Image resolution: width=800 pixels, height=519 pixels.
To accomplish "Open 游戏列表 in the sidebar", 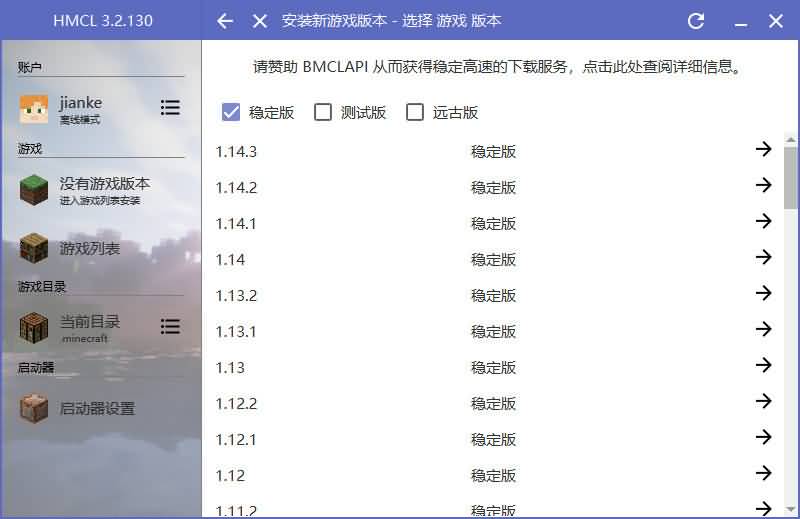I will click(x=90, y=249).
